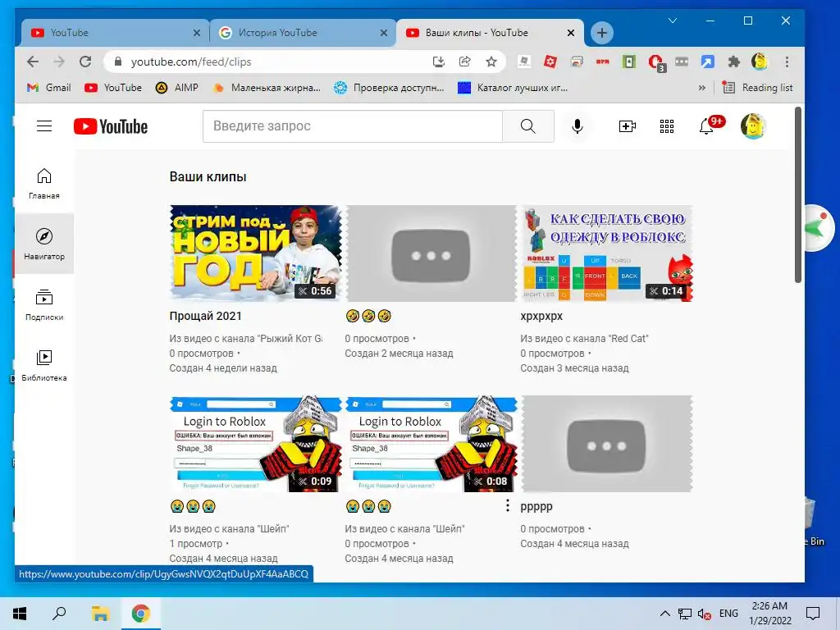840x630 pixels.
Task: Open a new browser tab
Action: coord(601,33)
